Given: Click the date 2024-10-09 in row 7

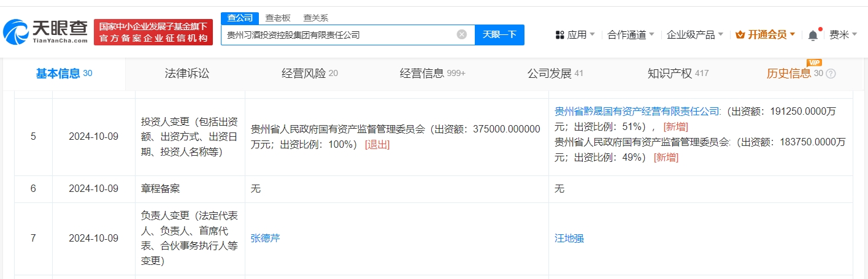Looking at the screenshot, I should [93, 238].
